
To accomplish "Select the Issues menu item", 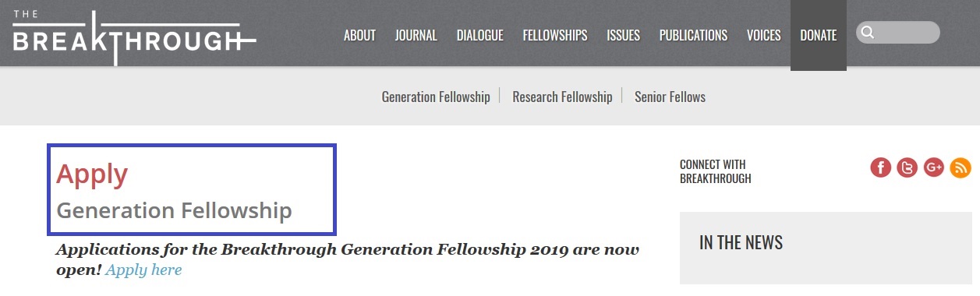I will point(623,35).
